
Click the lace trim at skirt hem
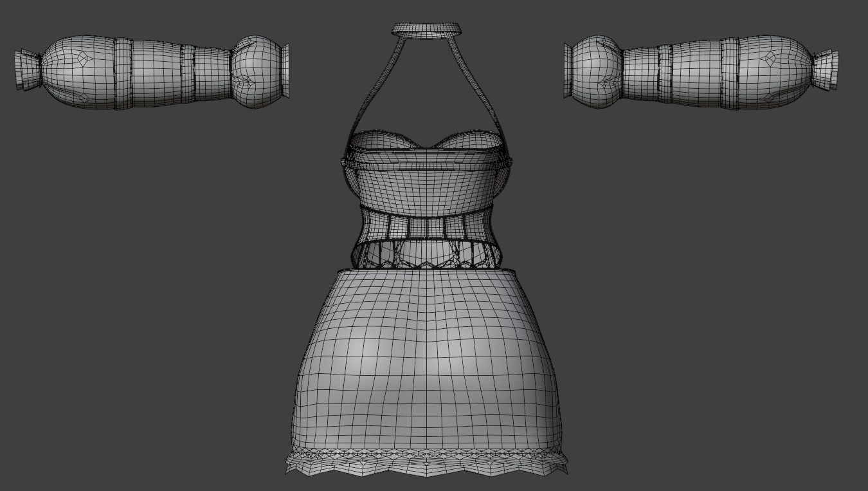click(x=427, y=462)
